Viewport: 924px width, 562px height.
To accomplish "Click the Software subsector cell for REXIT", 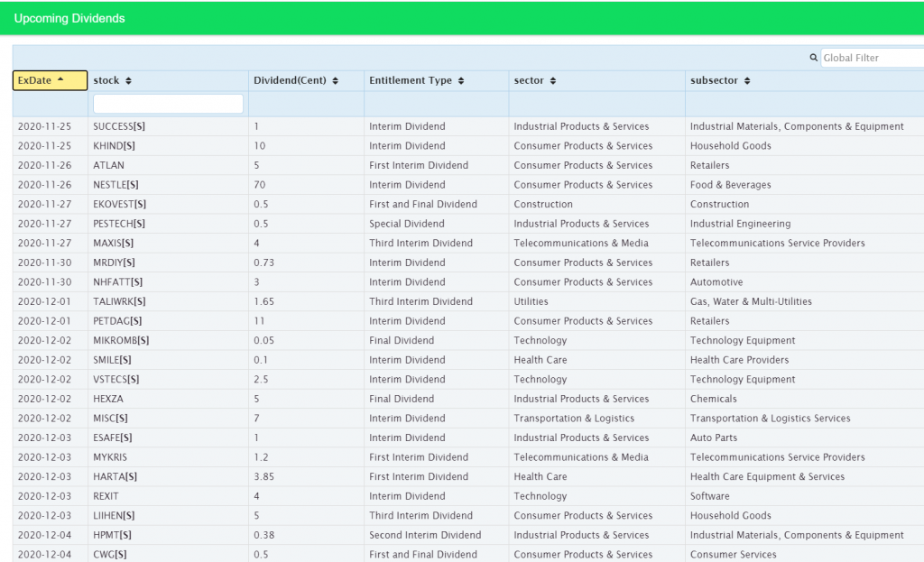I will (x=709, y=496).
